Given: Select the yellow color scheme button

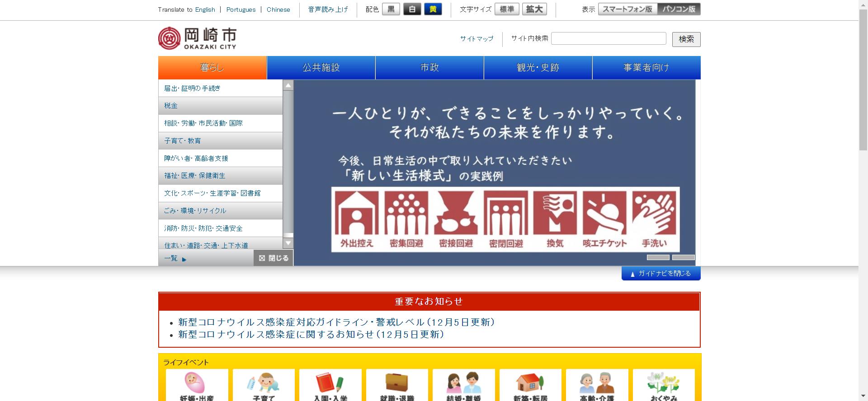Looking at the screenshot, I should pyautogui.click(x=433, y=9).
